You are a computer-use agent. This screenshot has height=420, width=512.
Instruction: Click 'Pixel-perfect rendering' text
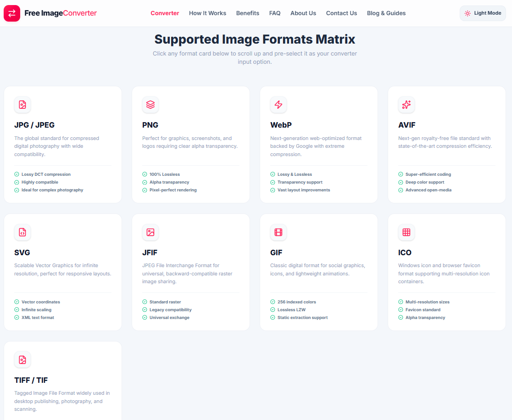[x=173, y=190]
